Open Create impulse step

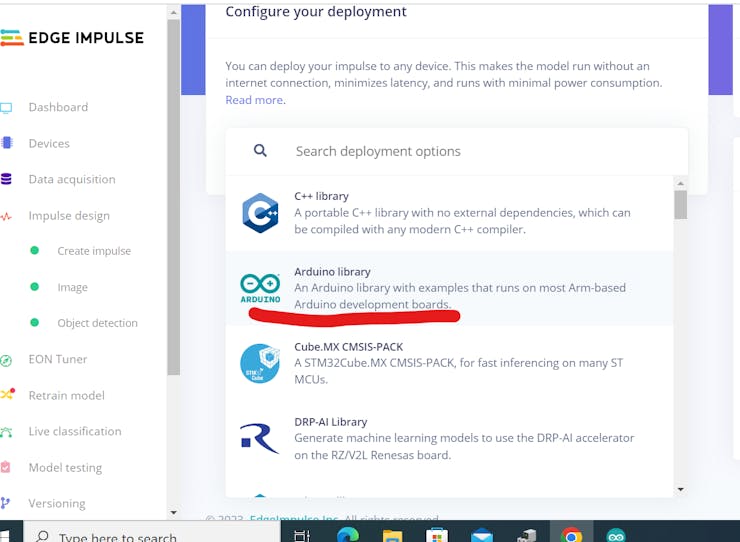(94, 251)
